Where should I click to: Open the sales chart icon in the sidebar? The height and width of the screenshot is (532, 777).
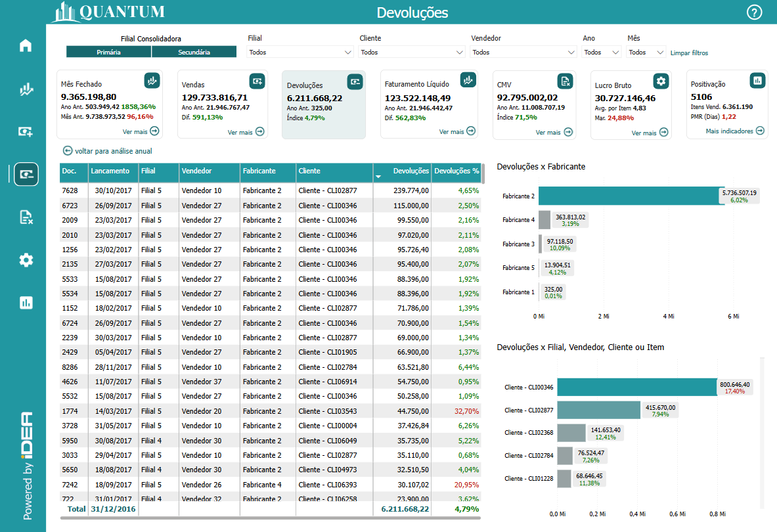tap(26, 89)
